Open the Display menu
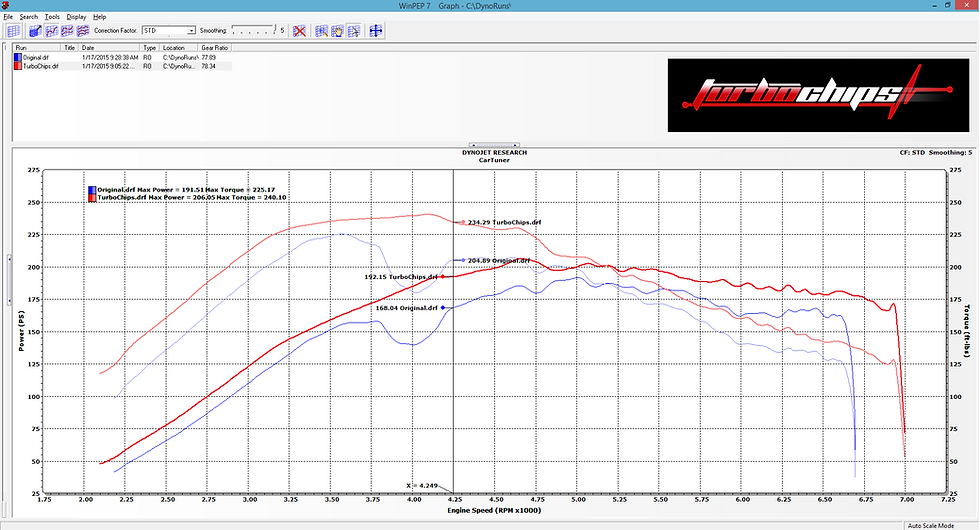This screenshot has height=530, width=980. pos(76,17)
